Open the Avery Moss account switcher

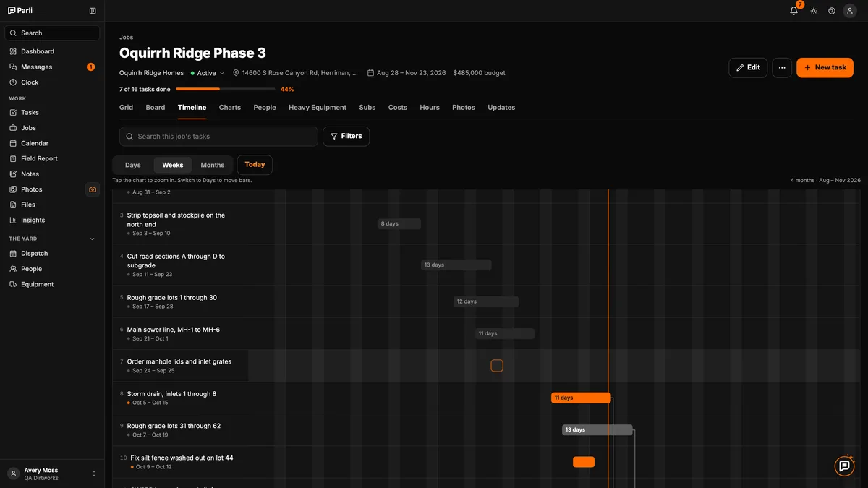click(52, 474)
